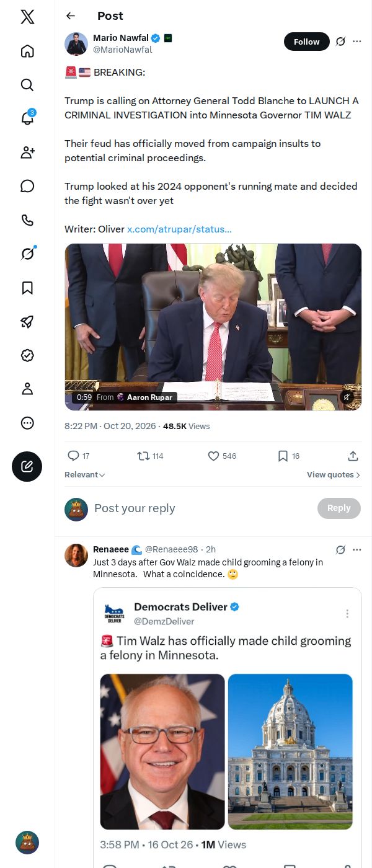
Task: Click the compose post button
Action: pos(27,467)
